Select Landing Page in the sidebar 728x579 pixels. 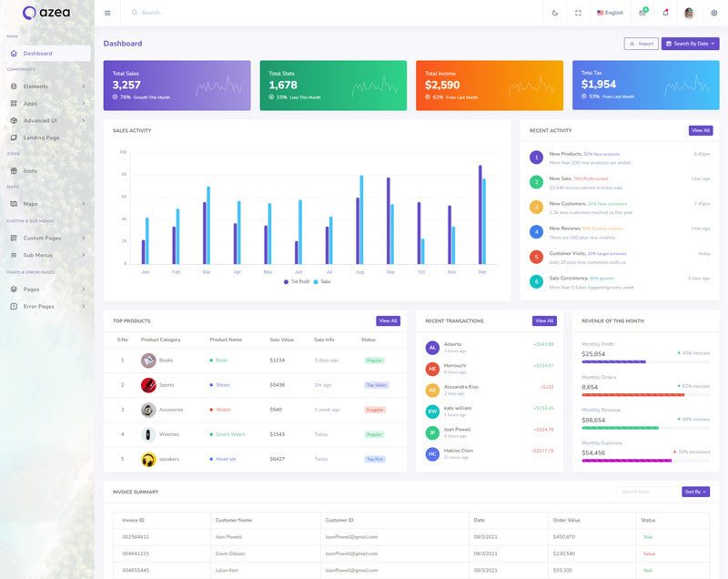[x=41, y=137]
